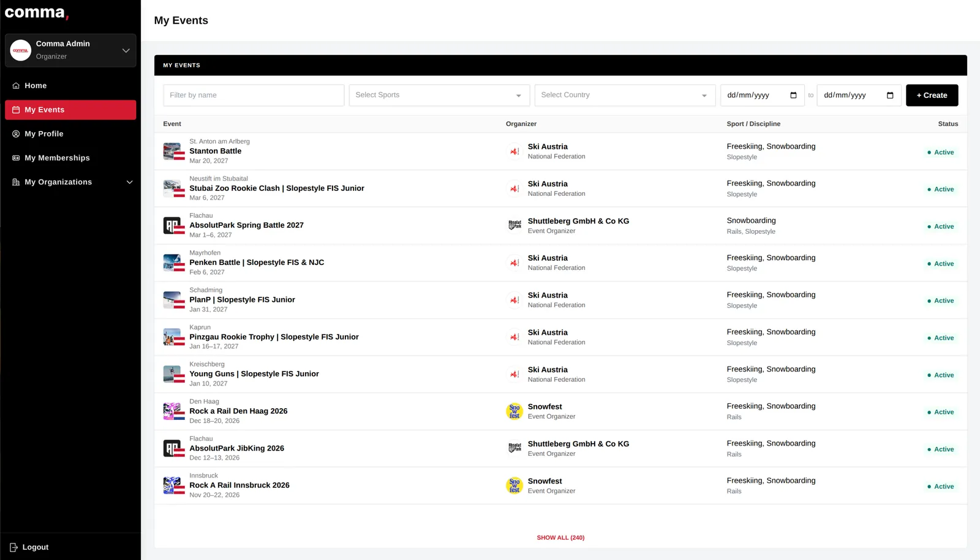The image size is (980, 560).
Task: Open My Profile in sidebar
Action: [x=70, y=133]
